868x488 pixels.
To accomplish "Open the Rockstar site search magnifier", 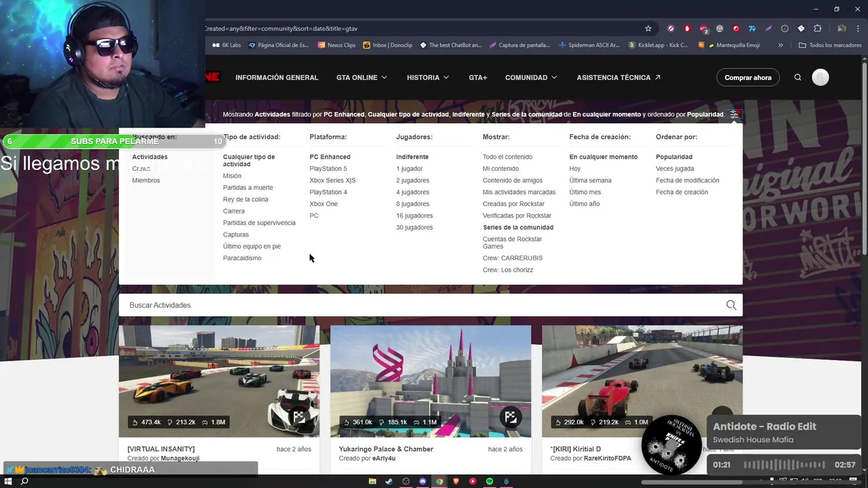I will (797, 77).
